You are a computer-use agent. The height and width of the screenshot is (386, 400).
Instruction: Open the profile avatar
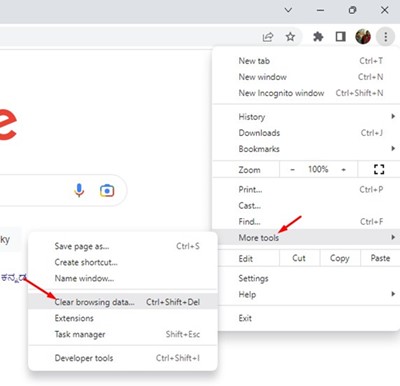pos(363,36)
